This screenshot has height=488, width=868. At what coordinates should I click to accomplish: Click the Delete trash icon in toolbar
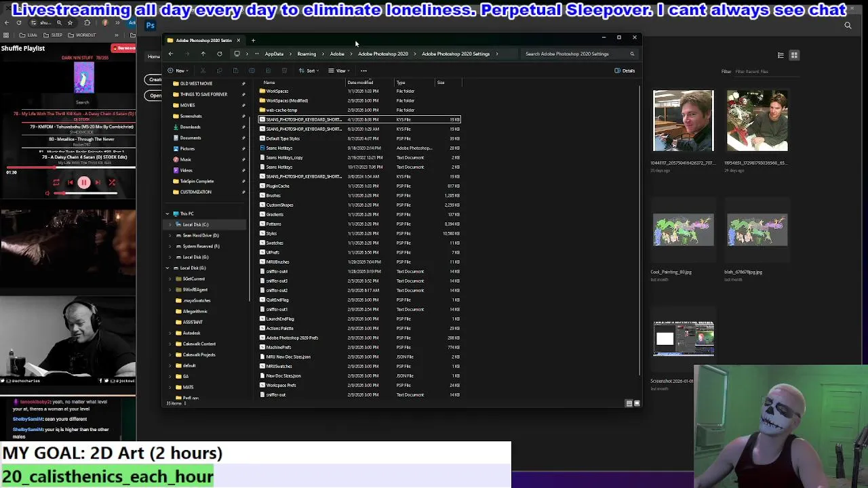[x=284, y=70]
